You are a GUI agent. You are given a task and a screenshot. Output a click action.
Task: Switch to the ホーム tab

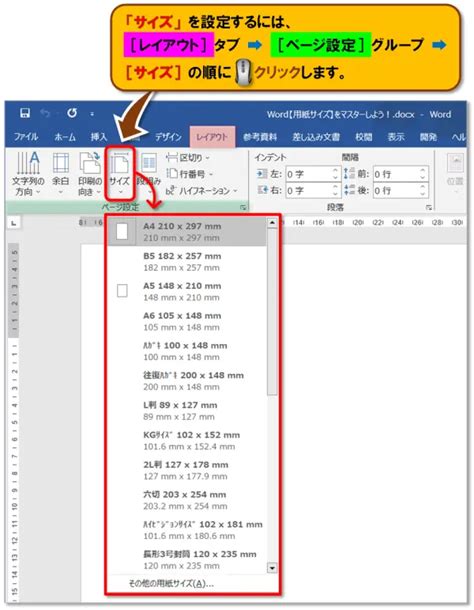point(65,137)
